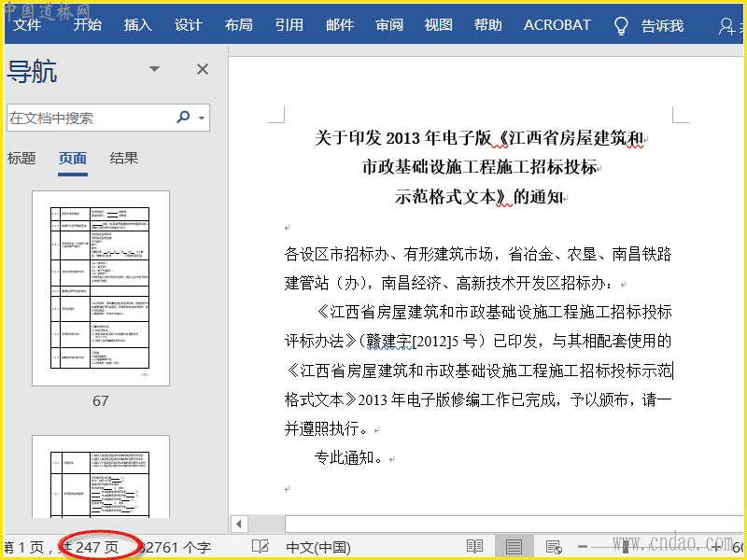Open navigation pane options dropdown arrow

(x=154, y=69)
